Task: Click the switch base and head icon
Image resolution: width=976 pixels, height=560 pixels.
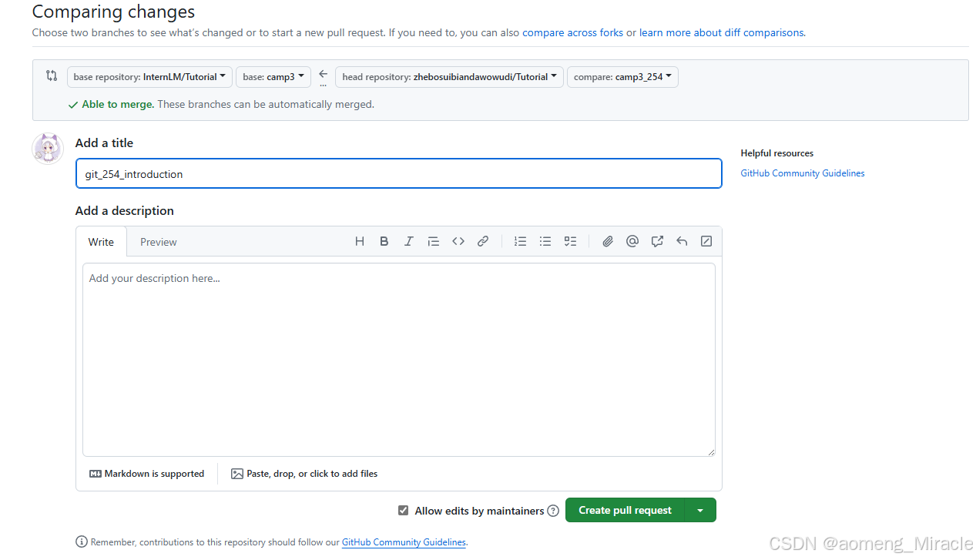Action: coord(52,75)
